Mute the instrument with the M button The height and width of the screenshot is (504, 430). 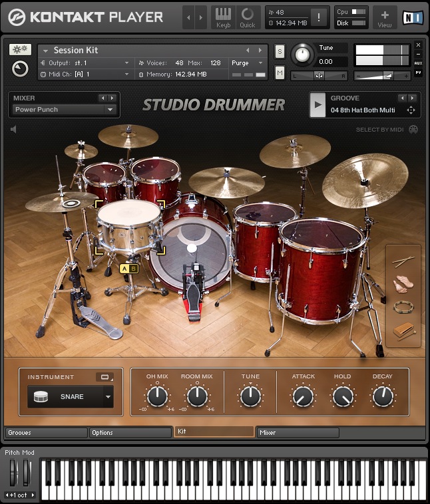point(280,73)
